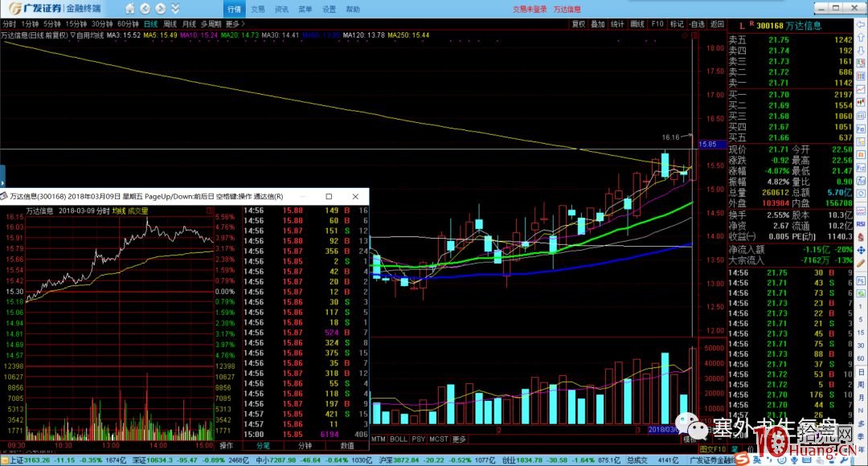Image resolution: width=868 pixels, height=466 pixels.
Task: Select the MCST indicator tab
Action: coord(439,439)
